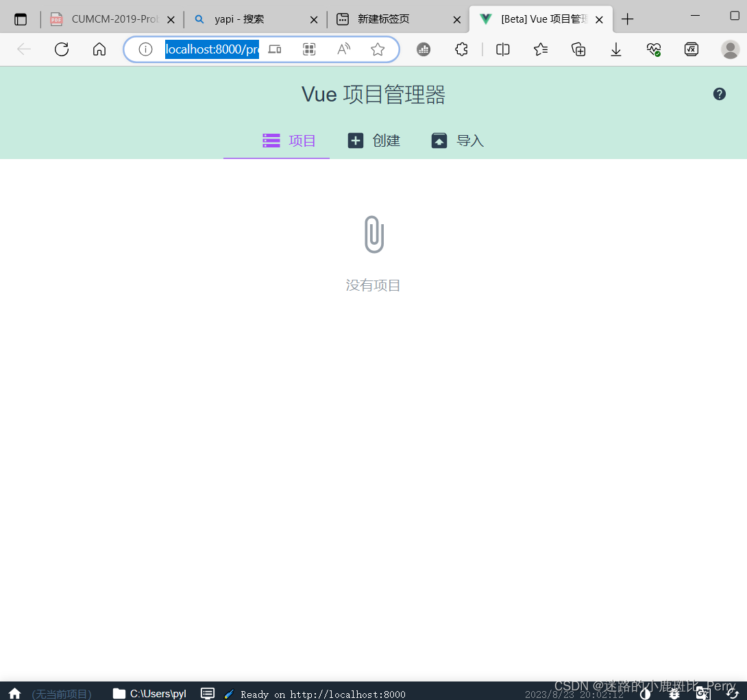Open the log console icon in status bar
The width and height of the screenshot is (747, 700).
pos(207,693)
